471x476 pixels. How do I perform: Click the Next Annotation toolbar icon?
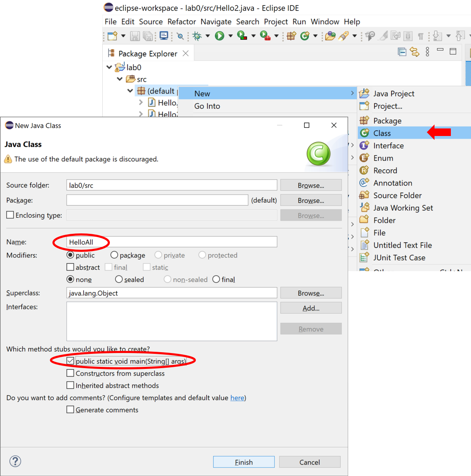tap(437, 36)
